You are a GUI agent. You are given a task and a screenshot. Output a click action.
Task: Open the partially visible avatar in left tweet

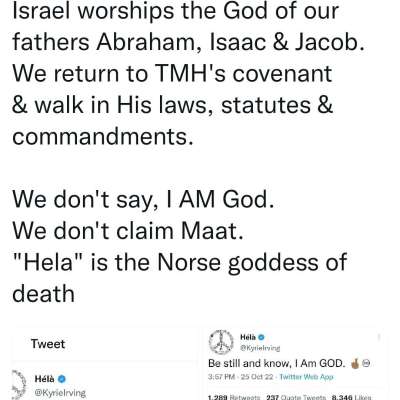[19, 384]
